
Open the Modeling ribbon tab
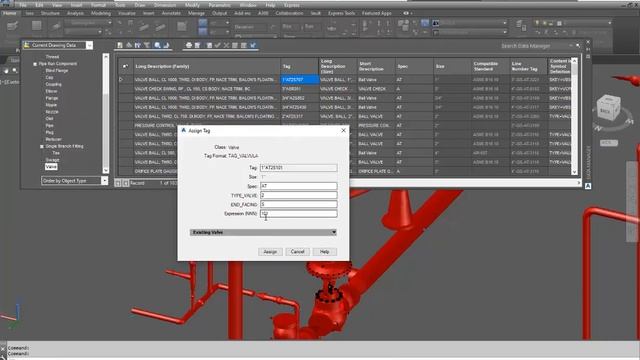[x=101, y=13]
